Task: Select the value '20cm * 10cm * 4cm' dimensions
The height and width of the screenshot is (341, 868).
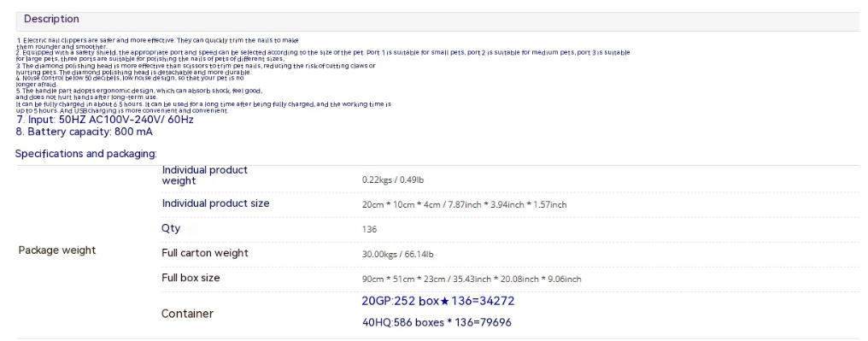Action: [x=465, y=205]
